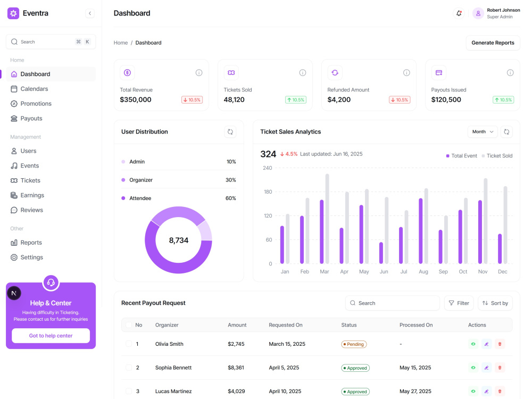Click the Status column header
The width and height of the screenshot is (532, 399).
click(x=349, y=325)
